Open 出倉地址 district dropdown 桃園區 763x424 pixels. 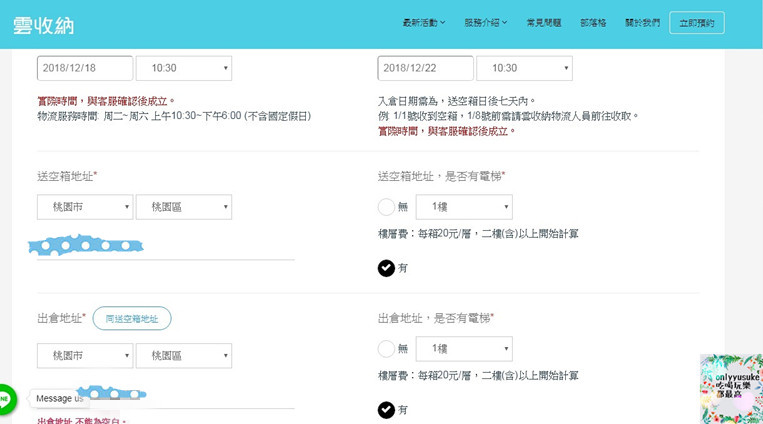[x=184, y=356]
